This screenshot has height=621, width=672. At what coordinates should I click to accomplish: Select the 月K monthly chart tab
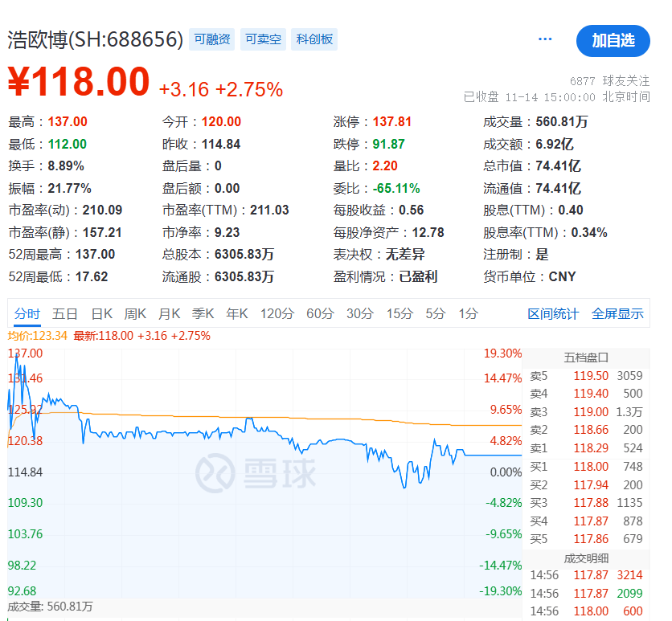pos(168,314)
